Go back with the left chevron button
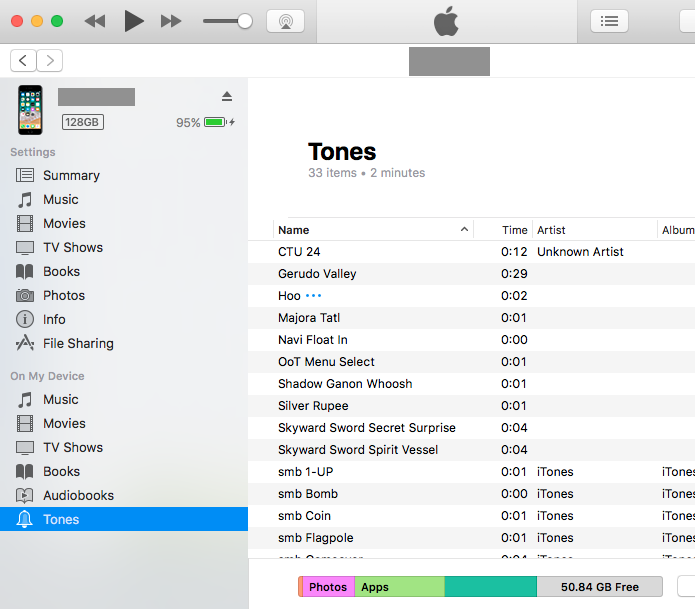Image resolution: width=695 pixels, height=609 pixels. tap(23, 60)
